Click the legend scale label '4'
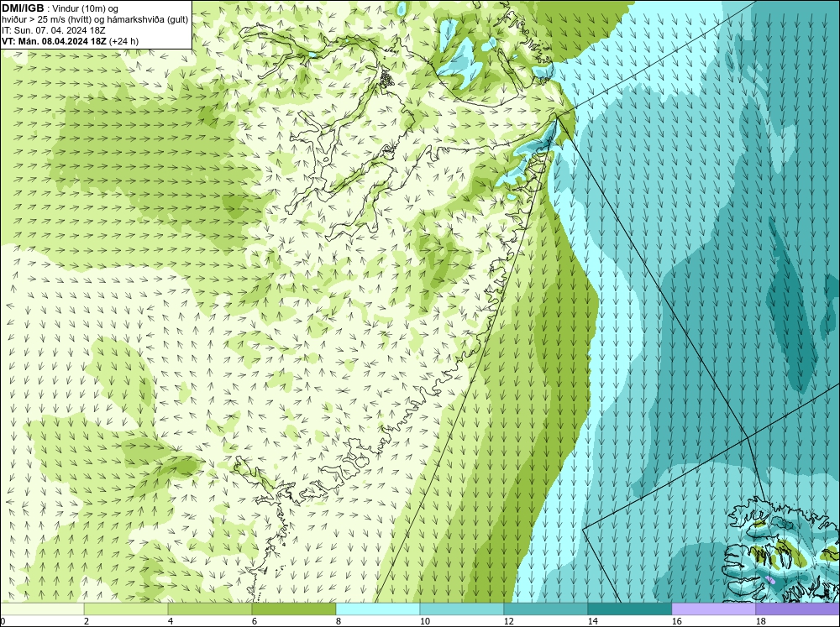 coord(171,621)
